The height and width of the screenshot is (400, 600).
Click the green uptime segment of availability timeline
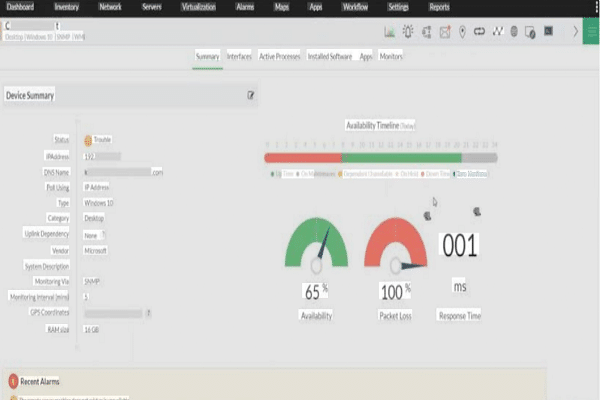tap(402, 158)
